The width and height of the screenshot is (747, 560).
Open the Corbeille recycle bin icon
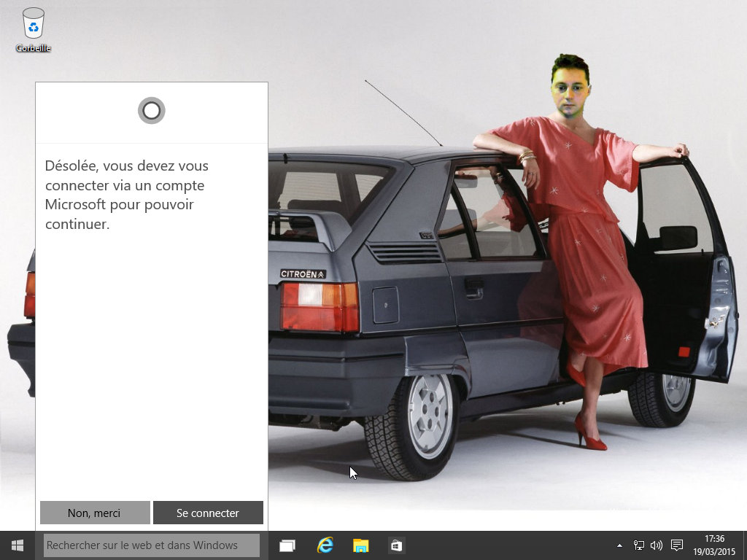34,29
